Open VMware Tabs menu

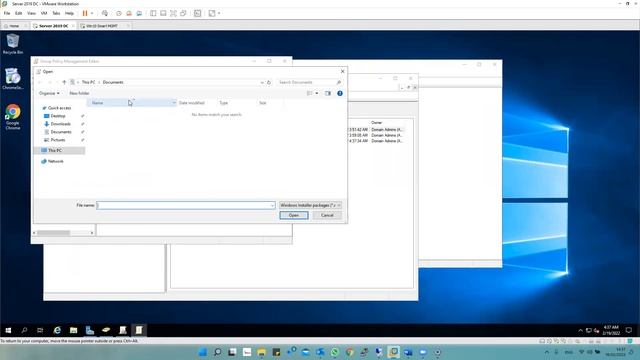point(56,13)
